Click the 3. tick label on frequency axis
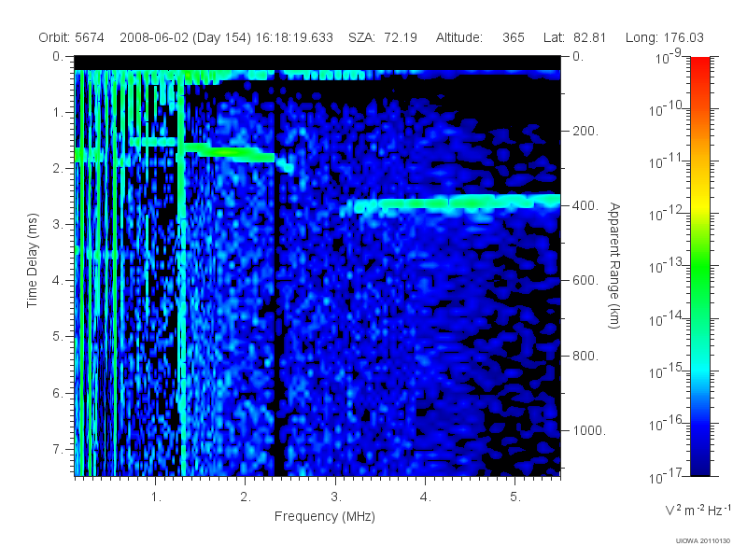The width and height of the screenshot is (747, 560). point(336,497)
